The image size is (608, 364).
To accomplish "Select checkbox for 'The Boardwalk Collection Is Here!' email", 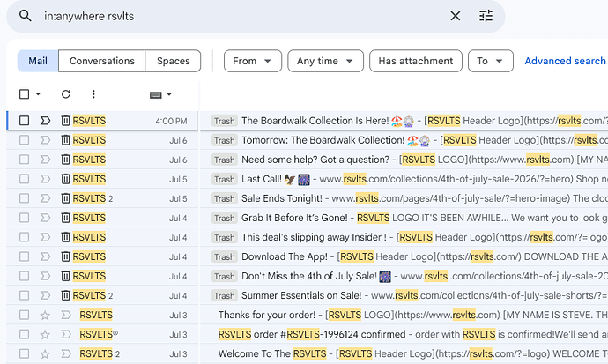I will (24, 121).
